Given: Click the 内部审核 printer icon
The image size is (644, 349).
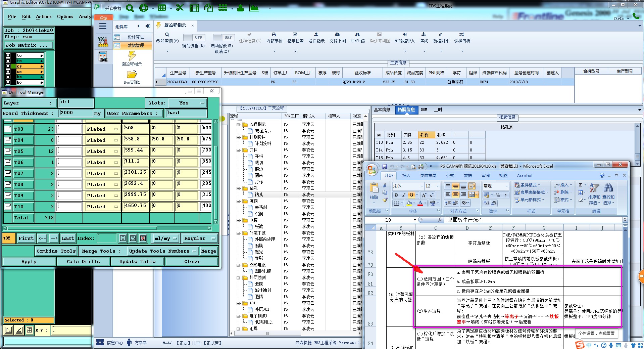Looking at the screenshot, I should (274, 35).
